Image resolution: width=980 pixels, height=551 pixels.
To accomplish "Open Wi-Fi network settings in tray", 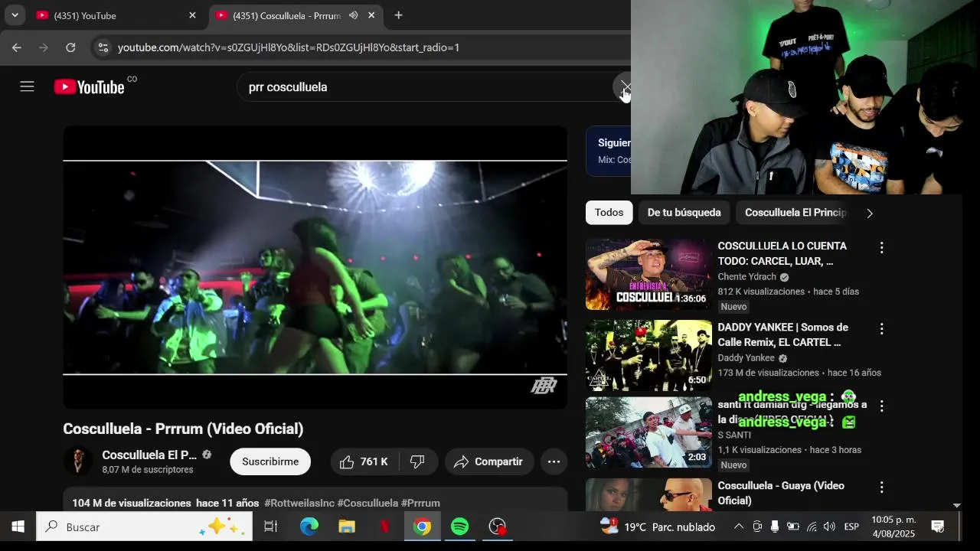I will click(x=812, y=527).
